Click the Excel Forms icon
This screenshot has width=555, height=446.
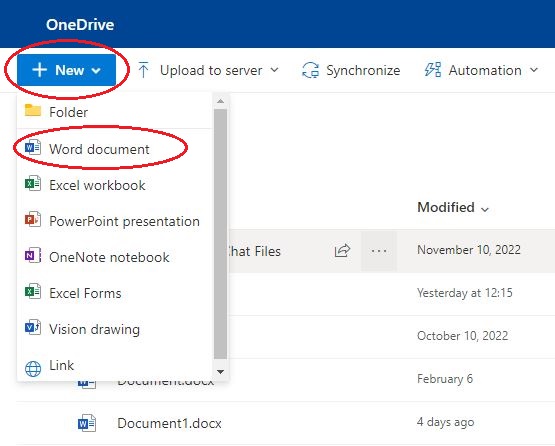pyautogui.click(x=33, y=292)
